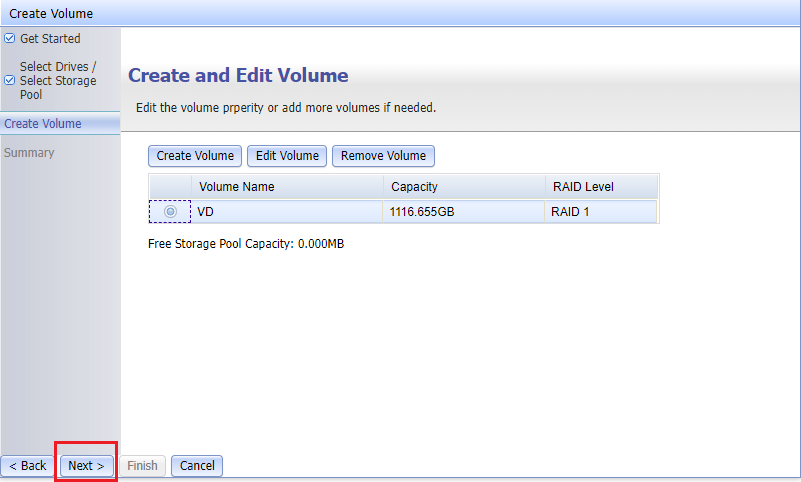Screen dimensions: 801x482
Task: Sort by Volume Name column header
Action: click(287, 186)
